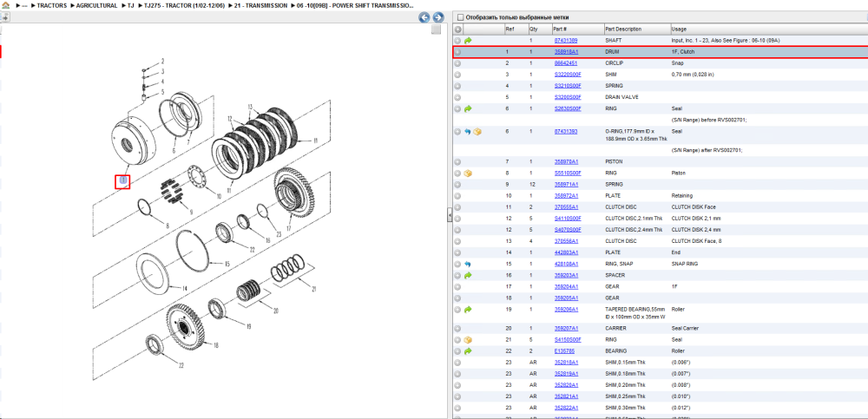Open part link 358918A1
The height and width of the screenshot is (419, 868).
[566, 51]
